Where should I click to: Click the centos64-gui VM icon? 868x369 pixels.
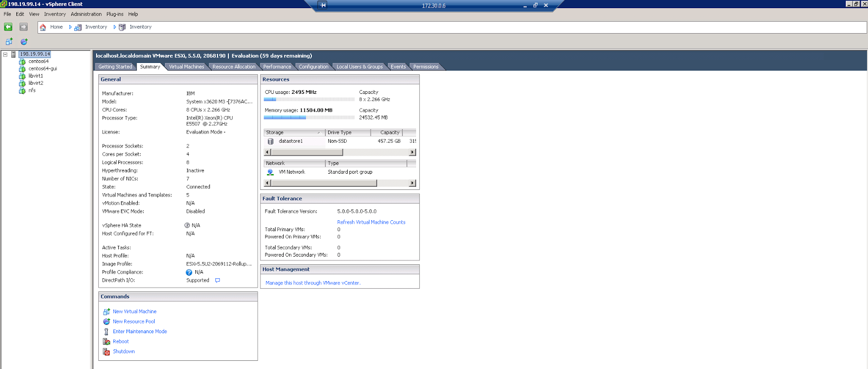point(22,69)
